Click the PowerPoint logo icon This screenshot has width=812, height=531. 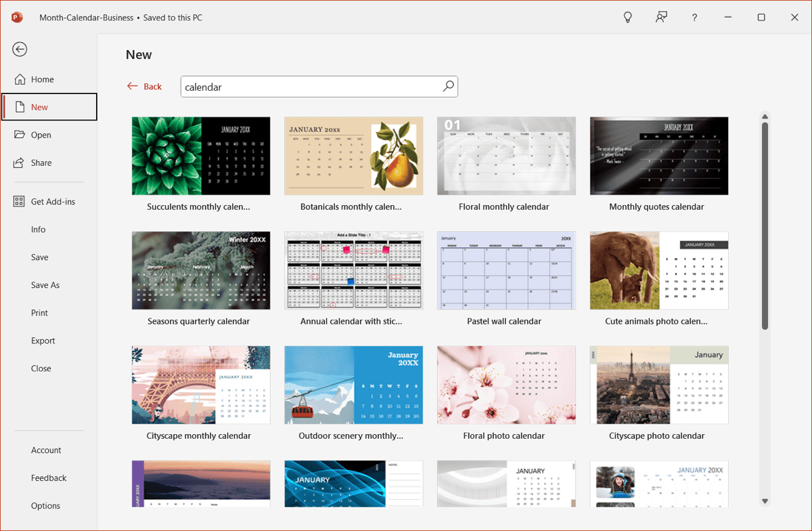[x=18, y=18]
